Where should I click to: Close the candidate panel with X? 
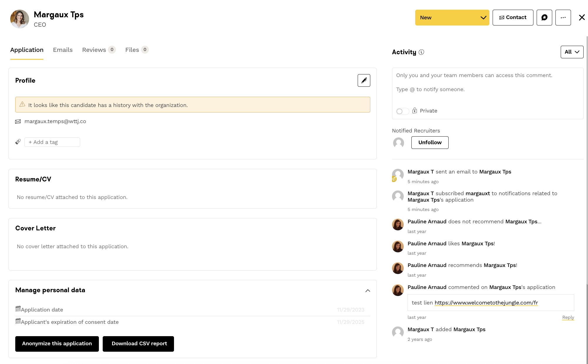point(582,18)
